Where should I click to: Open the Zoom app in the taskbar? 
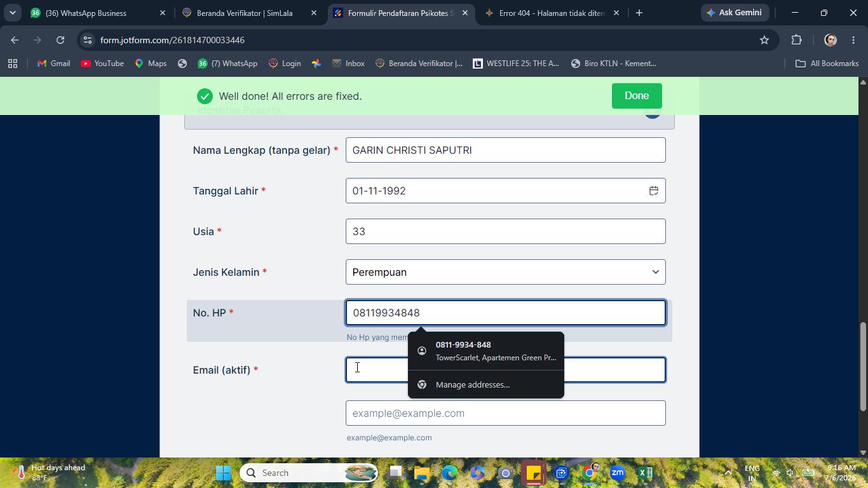coord(617,473)
